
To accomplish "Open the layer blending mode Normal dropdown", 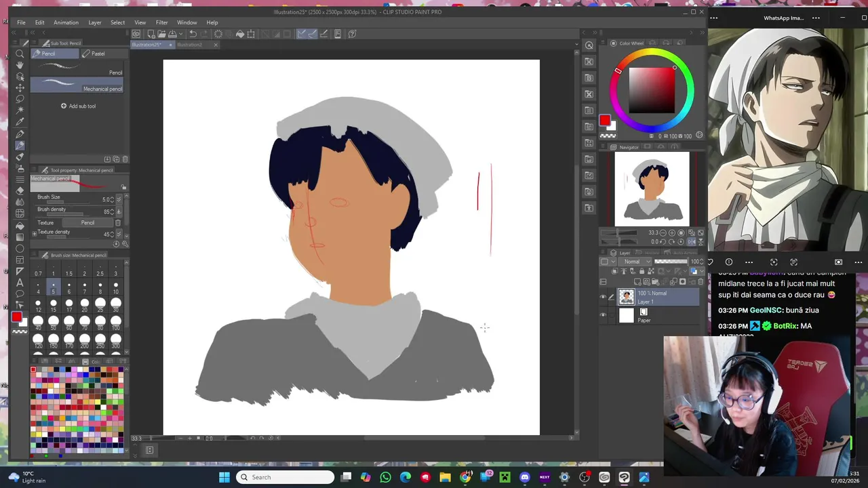I will point(635,262).
